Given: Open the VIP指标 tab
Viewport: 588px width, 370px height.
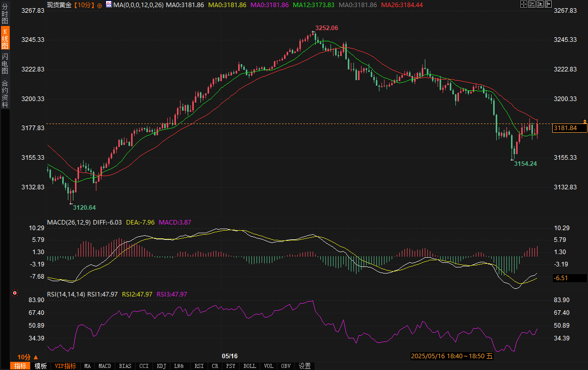Looking at the screenshot, I should pyautogui.click(x=65, y=366).
